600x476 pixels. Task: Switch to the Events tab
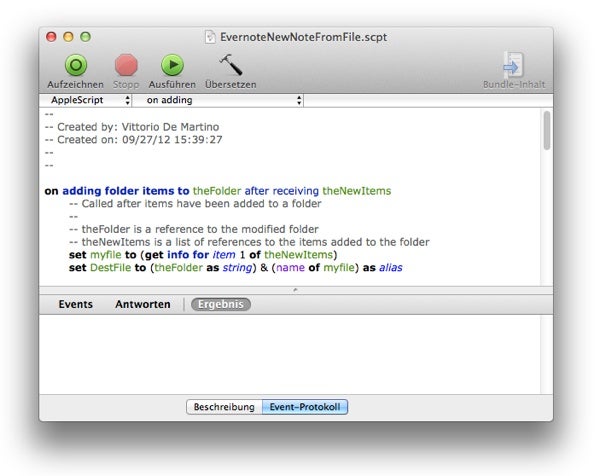75,304
